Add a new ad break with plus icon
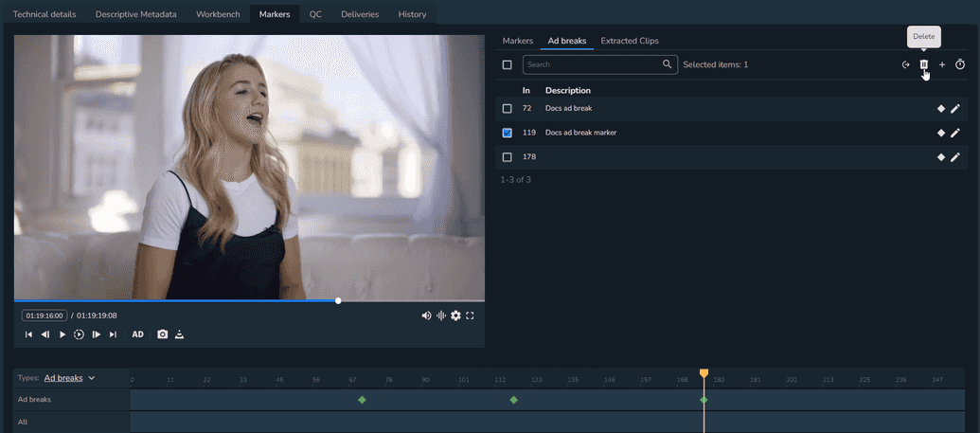This screenshot has height=433, width=980. pyautogui.click(x=942, y=64)
